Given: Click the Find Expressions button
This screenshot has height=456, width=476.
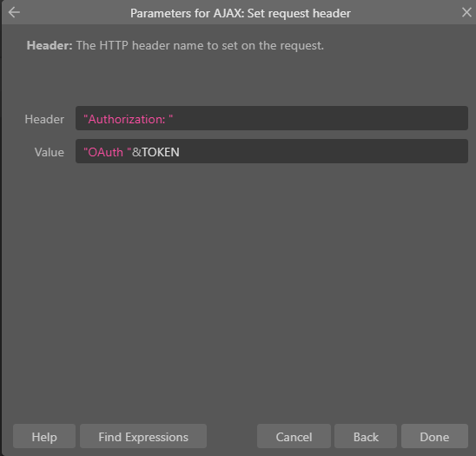Looking at the screenshot, I should (143, 436).
